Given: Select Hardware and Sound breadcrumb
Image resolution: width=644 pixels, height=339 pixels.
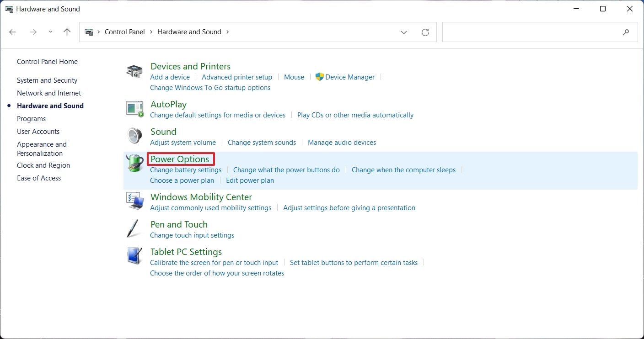Looking at the screenshot, I should pyautogui.click(x=189, y=32).
